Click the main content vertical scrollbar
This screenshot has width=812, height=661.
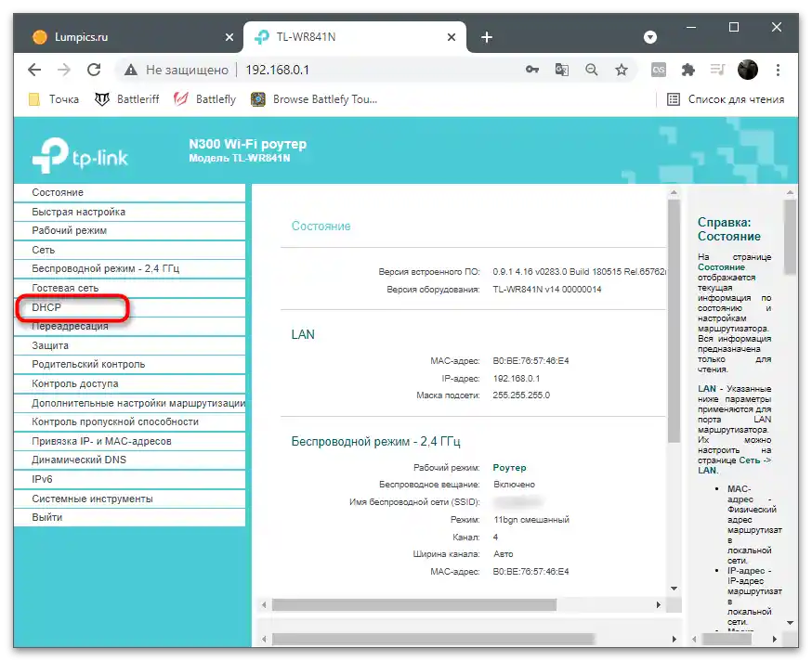pyautogui.click(x=674, y=321)
